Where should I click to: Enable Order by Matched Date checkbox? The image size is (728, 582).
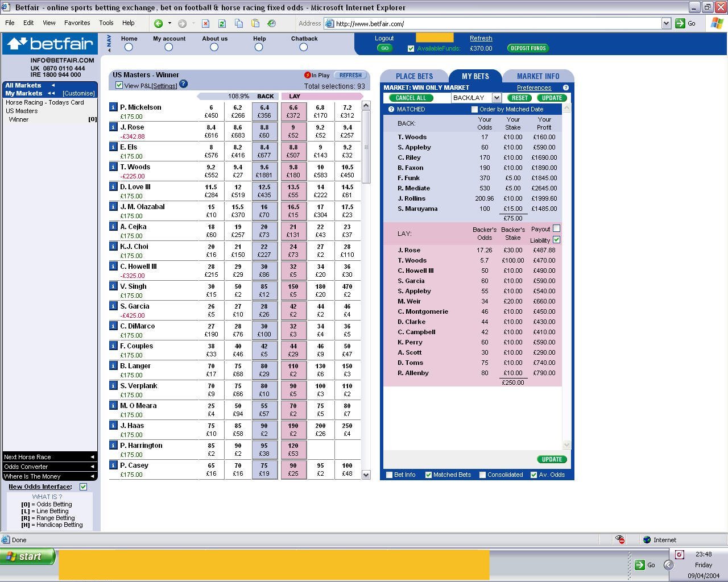pyautogui.click(x=474, y=109)
